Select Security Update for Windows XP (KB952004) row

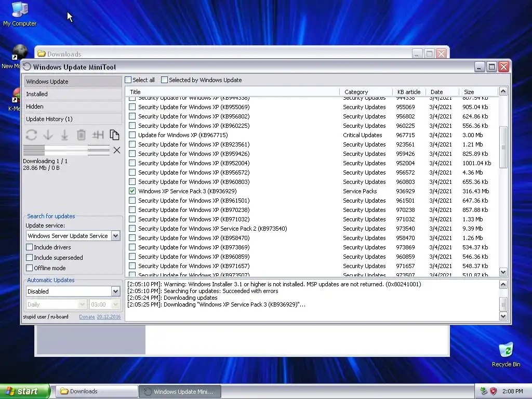[312, 163]
